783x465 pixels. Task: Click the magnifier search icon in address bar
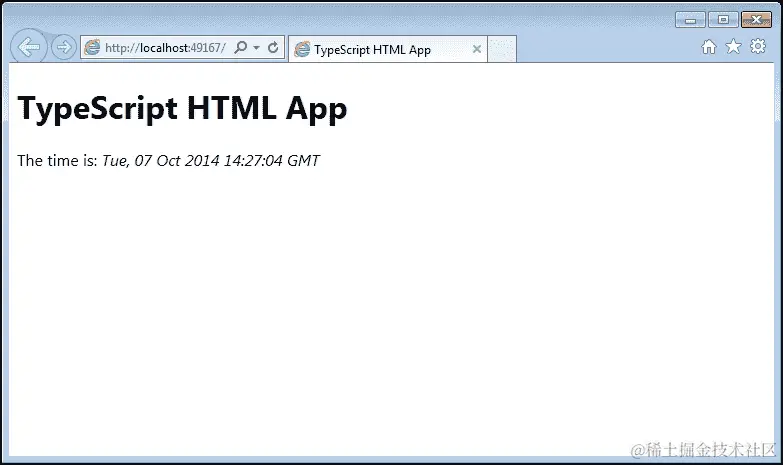(241, 47)
